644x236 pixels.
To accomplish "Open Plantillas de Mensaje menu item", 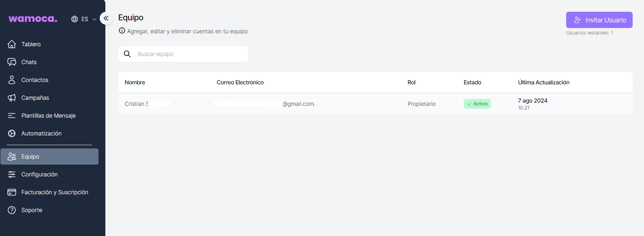I will [49, 116].
